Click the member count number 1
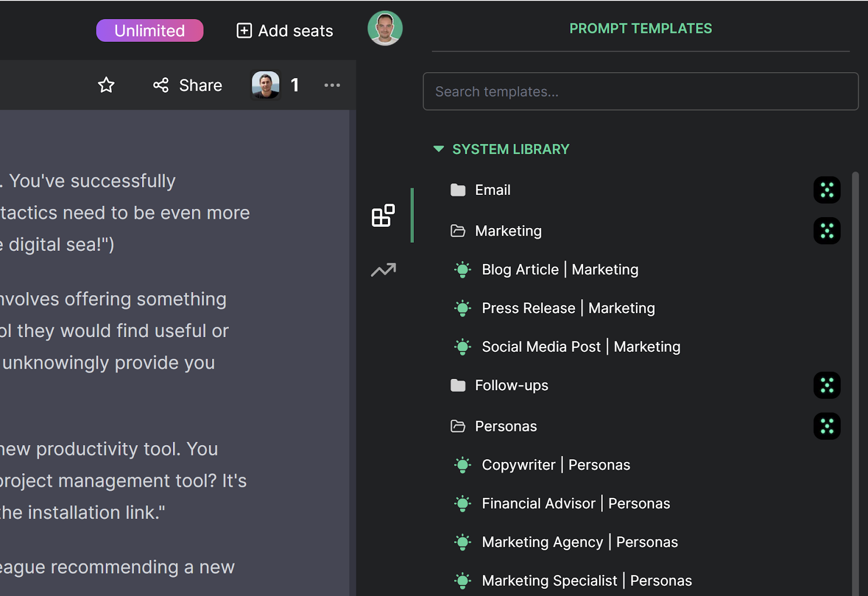This screenshot has height=596, width=868. click(295, 85)
